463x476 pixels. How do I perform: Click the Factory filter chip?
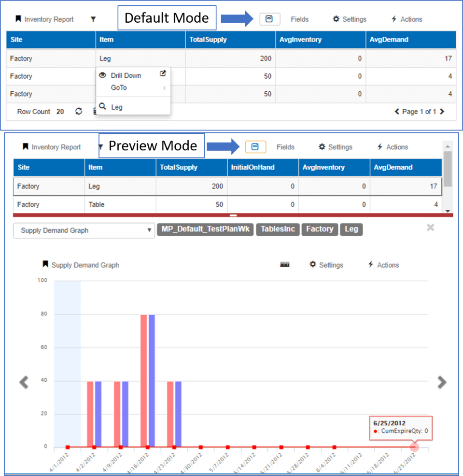[319, 230]
